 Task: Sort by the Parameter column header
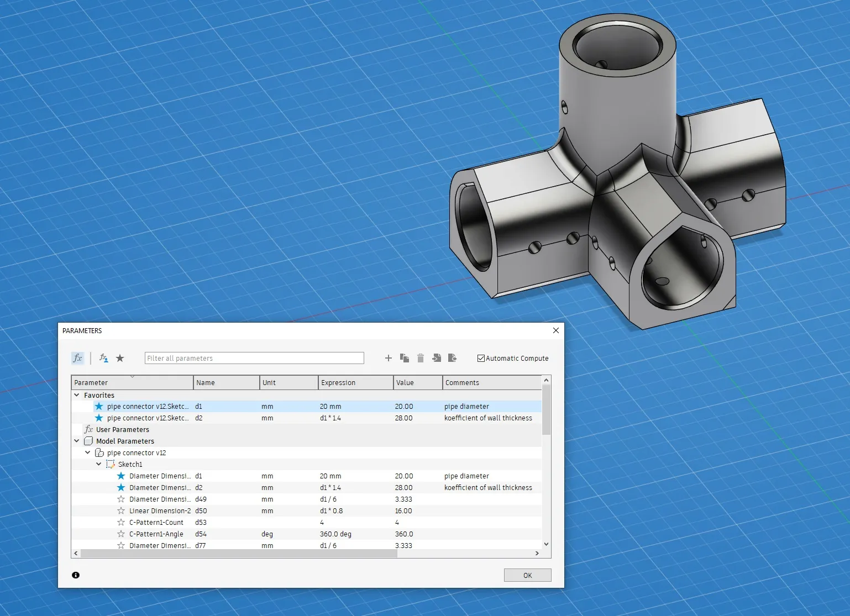tap(133, 382)
